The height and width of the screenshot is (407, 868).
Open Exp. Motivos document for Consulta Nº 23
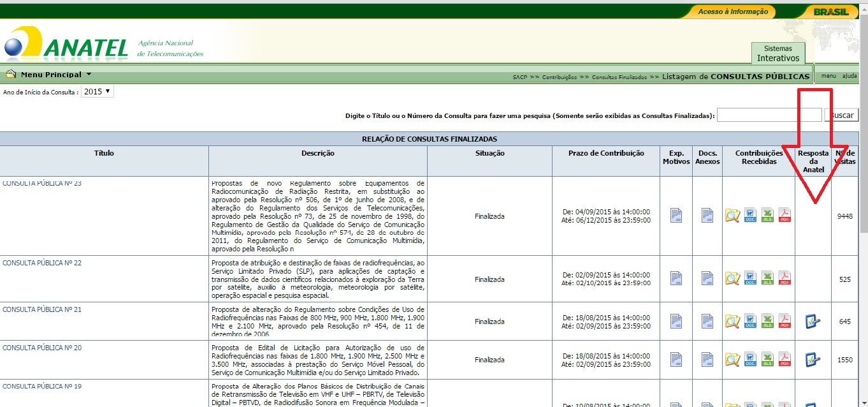(676, 216)
